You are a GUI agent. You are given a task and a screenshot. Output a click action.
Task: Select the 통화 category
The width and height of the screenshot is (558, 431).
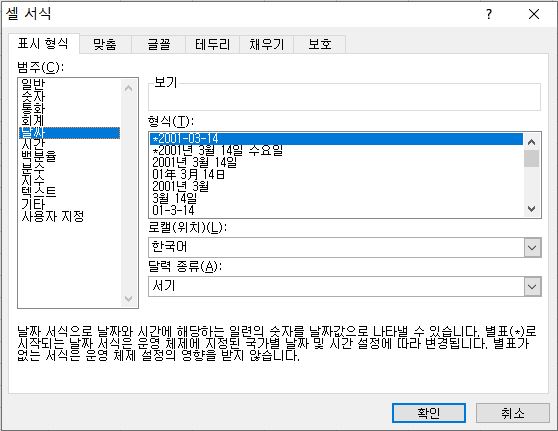tap(69, 109)
